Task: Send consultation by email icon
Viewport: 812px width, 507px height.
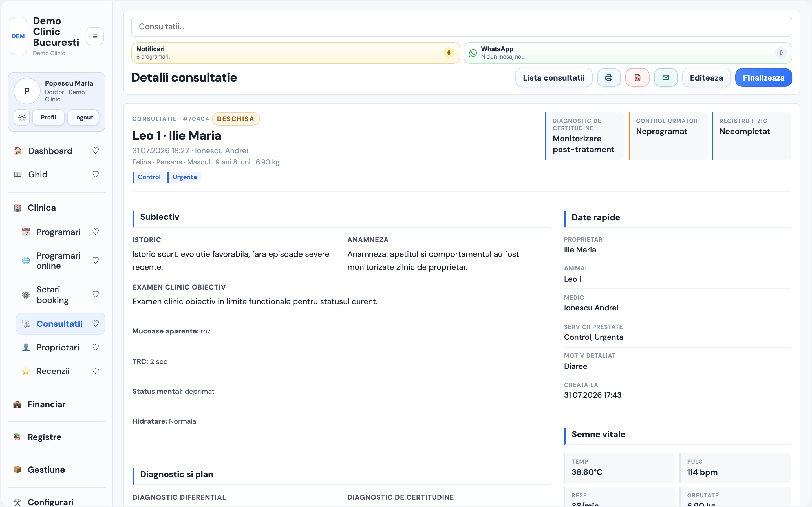Action: [666, 77]
